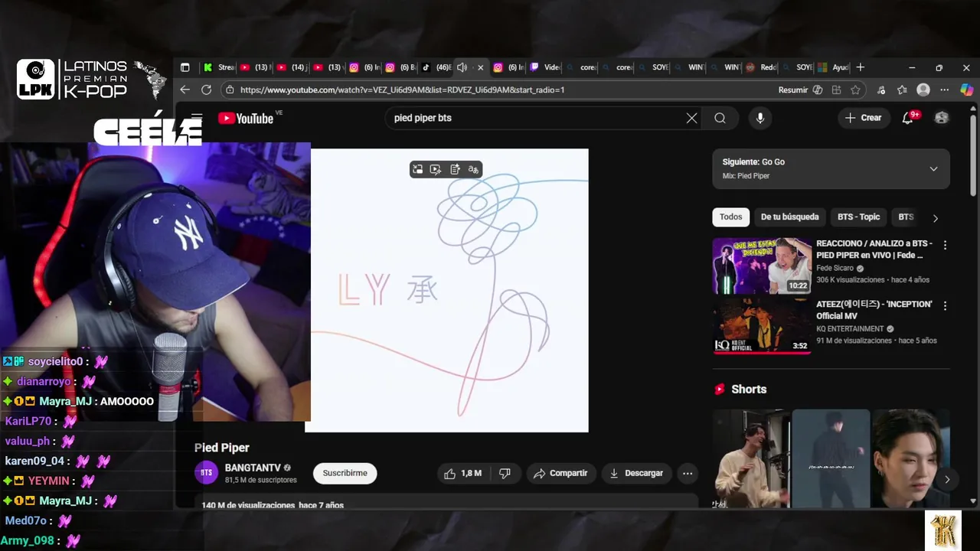Reload the page with refresh icon

(206, 90)
